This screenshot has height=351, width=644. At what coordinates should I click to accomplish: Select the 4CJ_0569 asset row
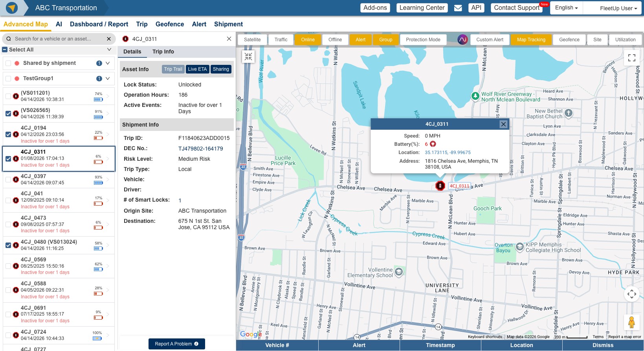click(59, 266)
